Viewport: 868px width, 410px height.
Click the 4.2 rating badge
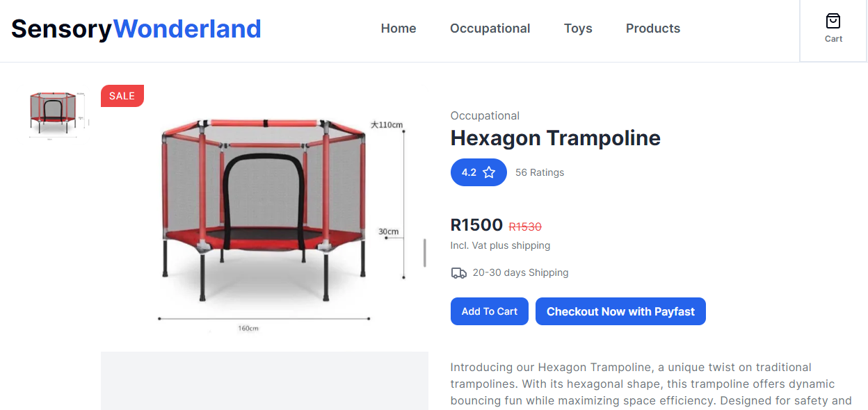click(x=479, y=172)
